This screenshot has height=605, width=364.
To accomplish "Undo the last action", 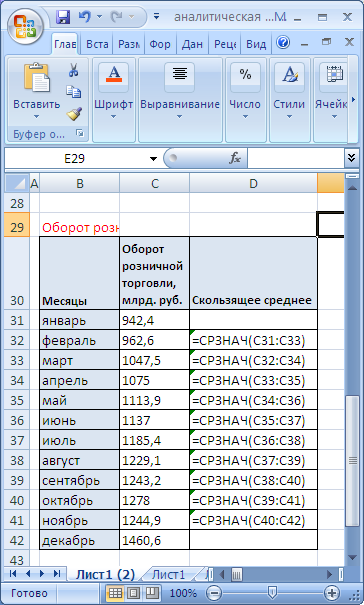I will [84, 17].
